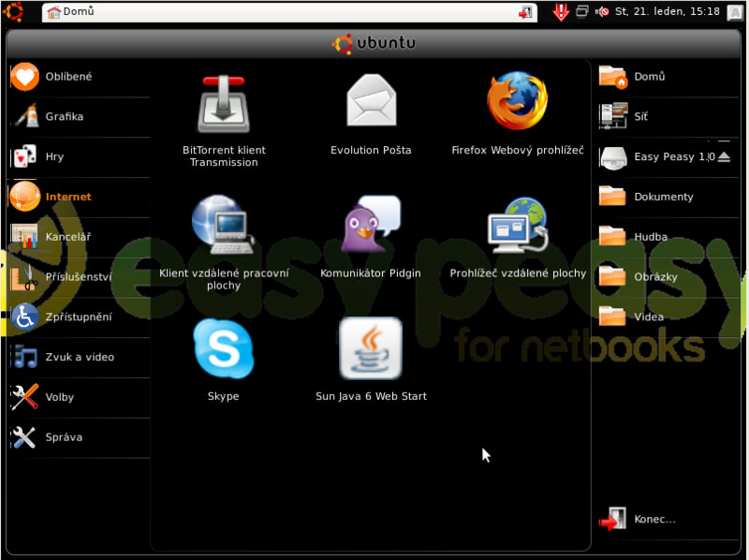Image resolution: width=749 pixels, height=560 pixels.
Task: Open the Domů home folder
Action: coord(668,77)
